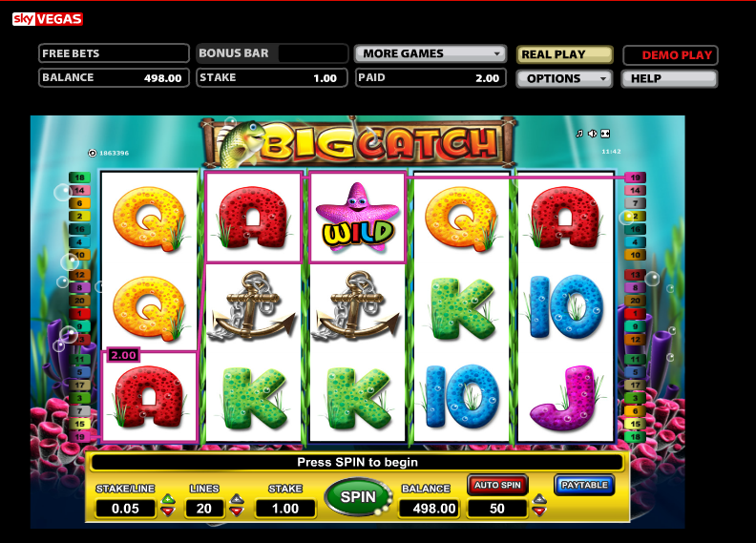Toggle the fullscreen icon

[605, 134]
